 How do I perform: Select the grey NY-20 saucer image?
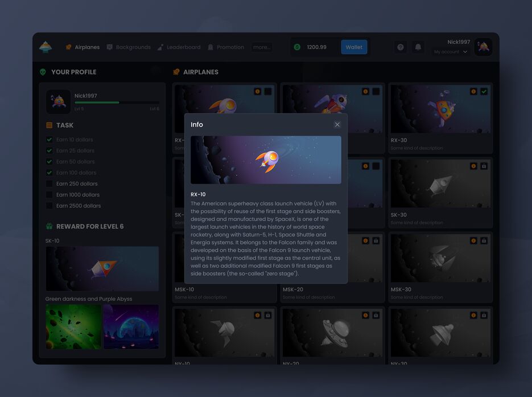tap(332, 333)
